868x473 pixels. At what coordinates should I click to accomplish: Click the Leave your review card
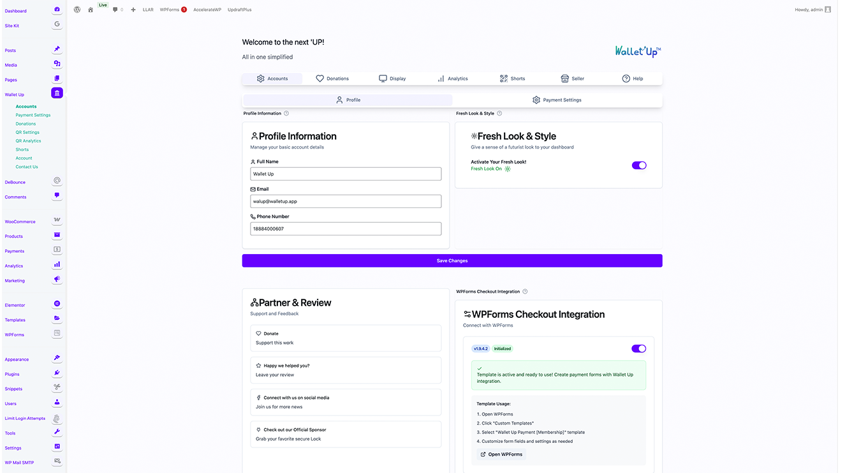click(346, 370)
